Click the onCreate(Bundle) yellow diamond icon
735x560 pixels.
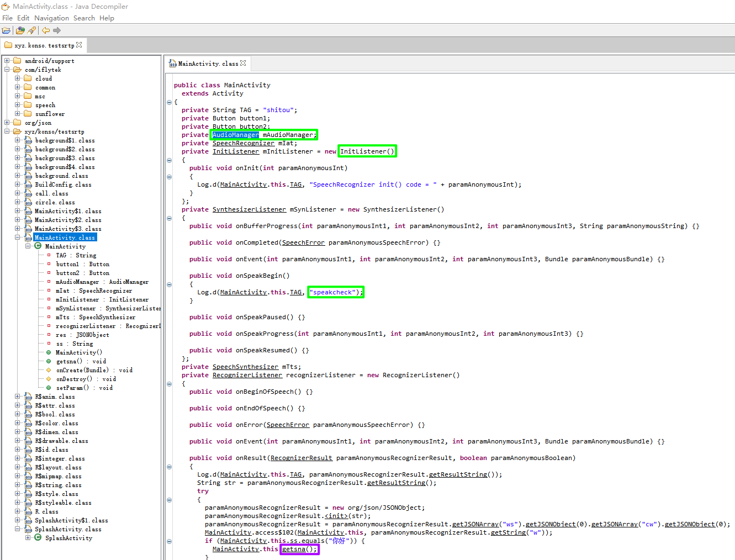coord(49,370)
